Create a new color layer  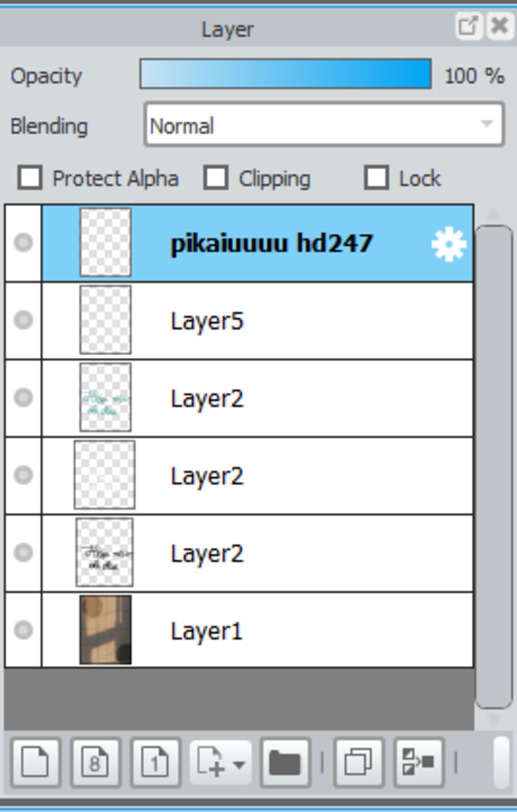(35, 762)
